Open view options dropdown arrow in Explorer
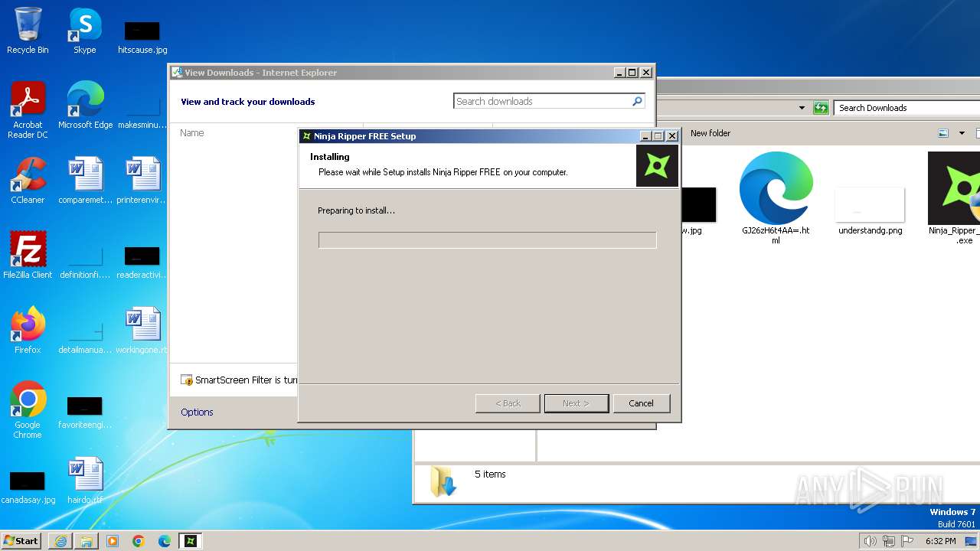Screen dimensions: 980x551 (x=962, y=133)
